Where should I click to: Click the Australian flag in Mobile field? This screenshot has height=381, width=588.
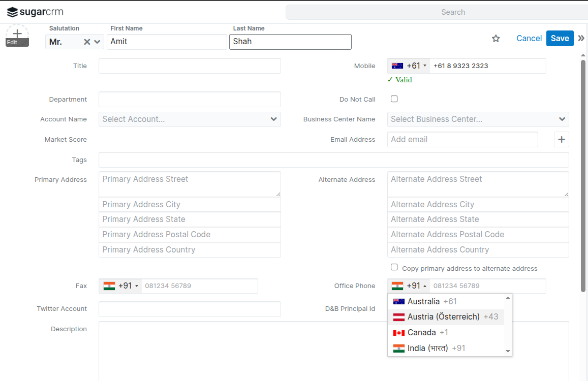coord(397,66)
